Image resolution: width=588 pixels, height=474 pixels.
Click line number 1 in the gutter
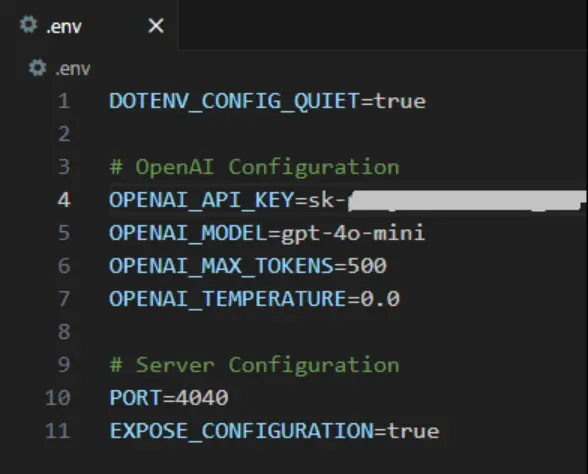pos(64,101)
